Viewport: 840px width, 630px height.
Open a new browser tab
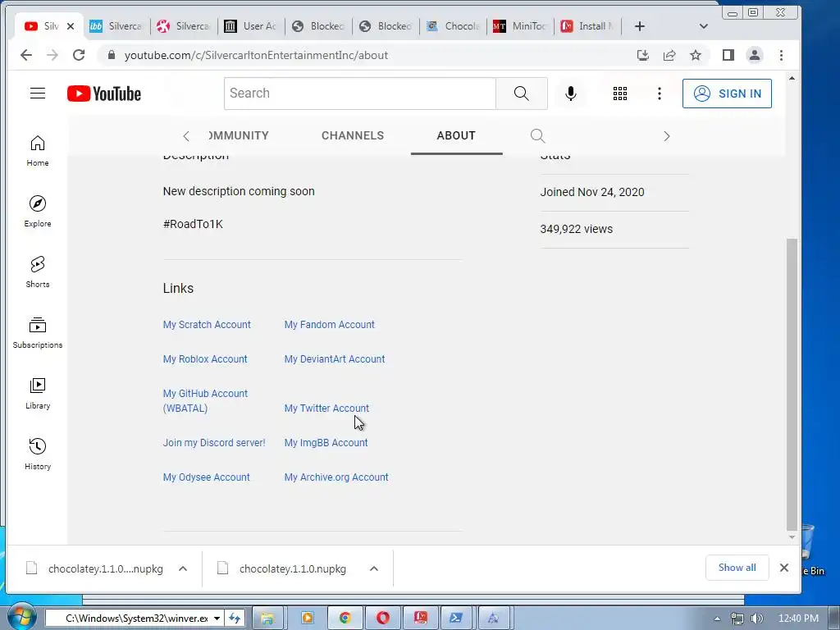click(639, 26)
